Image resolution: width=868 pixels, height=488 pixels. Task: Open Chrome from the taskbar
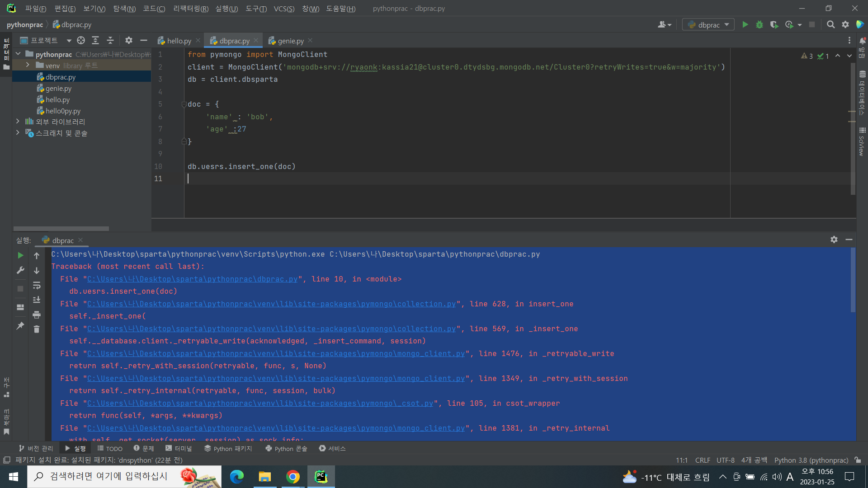click(293, 477)
